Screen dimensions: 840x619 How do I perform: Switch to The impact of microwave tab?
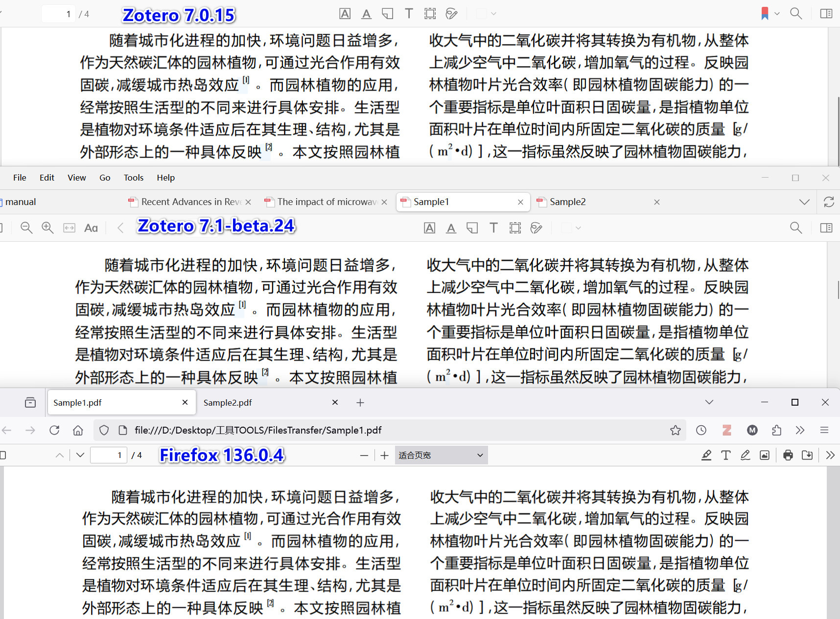click(x=327, y=202)
